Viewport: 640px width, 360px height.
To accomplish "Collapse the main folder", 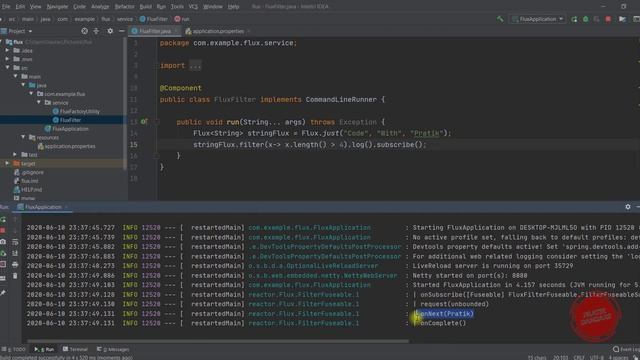I will [16, 76].
